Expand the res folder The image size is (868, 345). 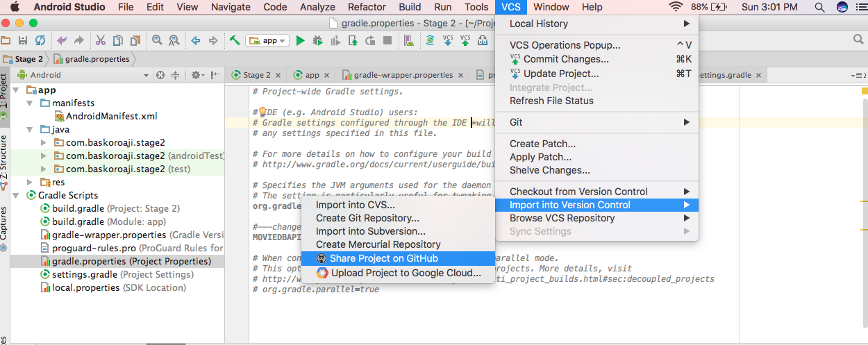pos(31,183)
